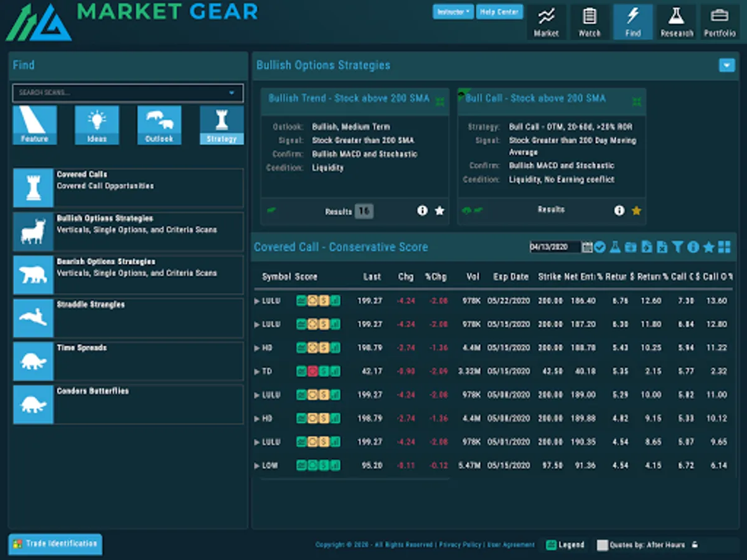747x560 pixels.
Task: Toggle favorite star on Bullish Trend card
Action: pos(439,211)
